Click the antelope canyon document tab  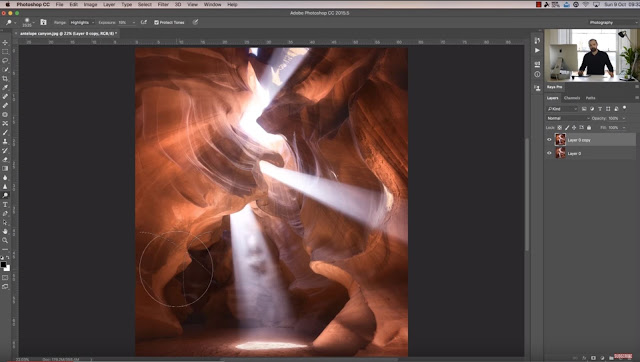[68, 33]
